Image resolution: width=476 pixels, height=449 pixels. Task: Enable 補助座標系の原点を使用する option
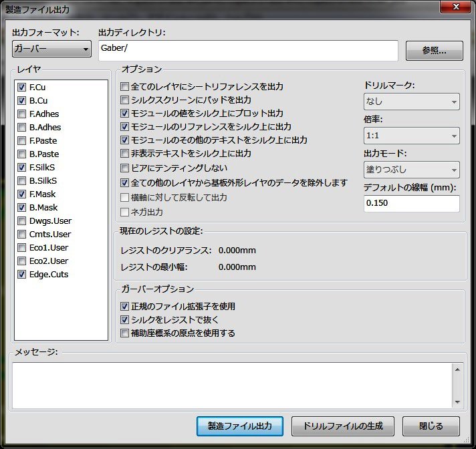[x=124, y=333]
